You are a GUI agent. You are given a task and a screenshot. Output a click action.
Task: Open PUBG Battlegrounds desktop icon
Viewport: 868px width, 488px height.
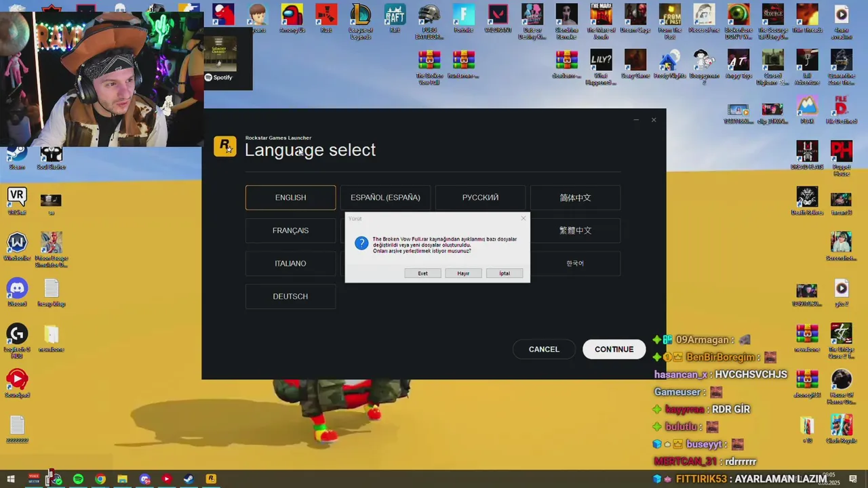pos(429,21)
